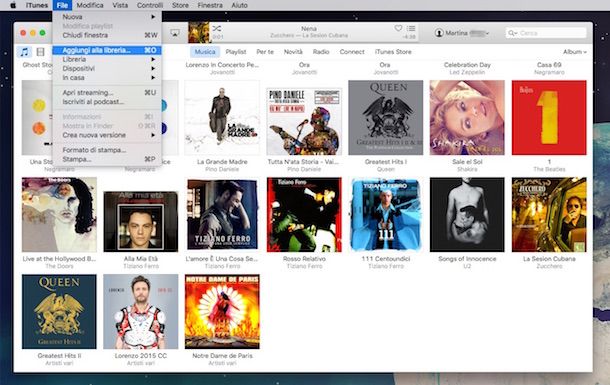Switch to Musica tab
The height and width of the screenshot is (385, 610).
pos(205,52)
